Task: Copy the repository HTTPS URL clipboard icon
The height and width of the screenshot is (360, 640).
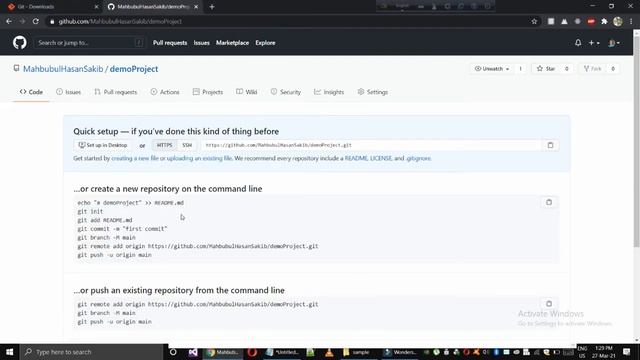Action: 550,145
